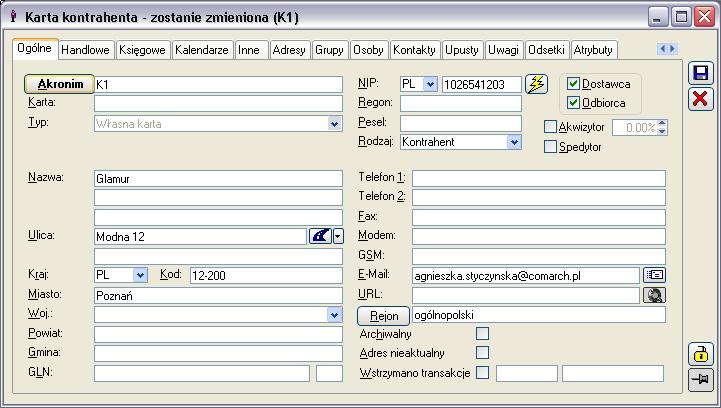
Task: Open the Kontakty tab
Action: 414,50
